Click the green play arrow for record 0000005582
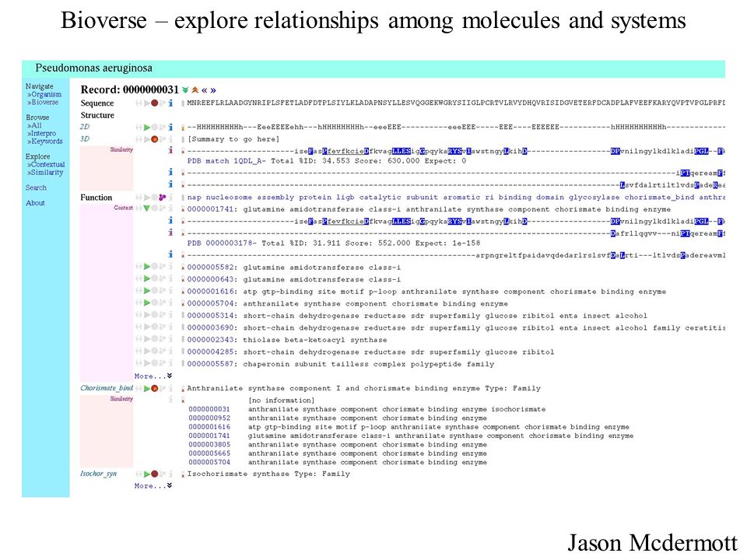The width and height of the screenshot is (747, 560). [147, 267]
